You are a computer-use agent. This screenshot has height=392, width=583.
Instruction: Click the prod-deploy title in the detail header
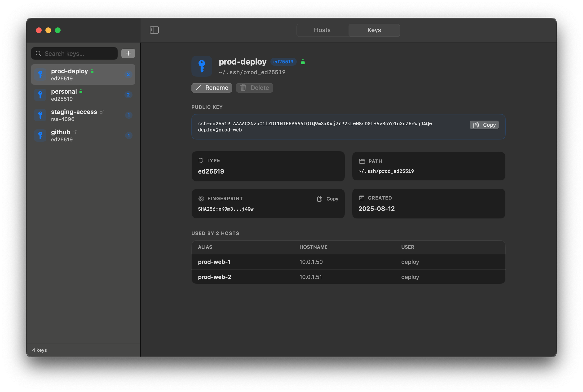tap(243, 62)
